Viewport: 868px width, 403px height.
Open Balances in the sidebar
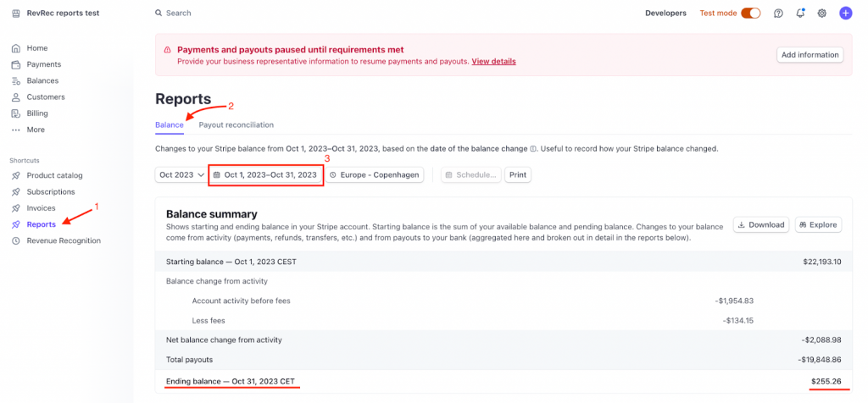pos(42,80)
